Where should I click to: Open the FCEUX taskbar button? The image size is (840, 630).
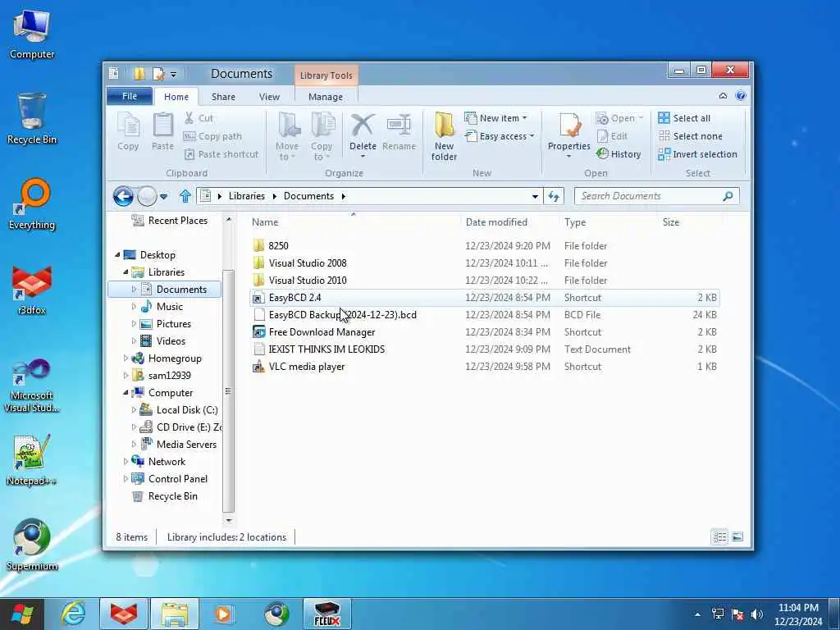pyautogui.click(x=326, y=614)
